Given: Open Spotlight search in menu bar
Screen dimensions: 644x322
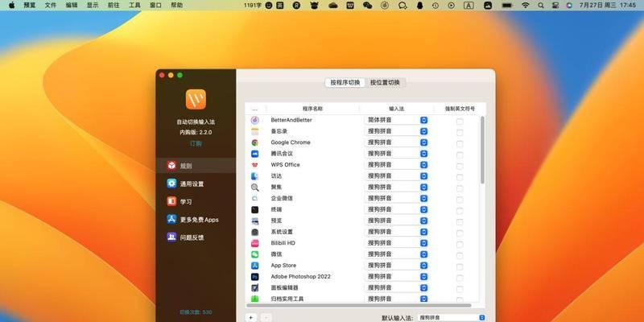Looking at the screenshot, I should (541, 6).
